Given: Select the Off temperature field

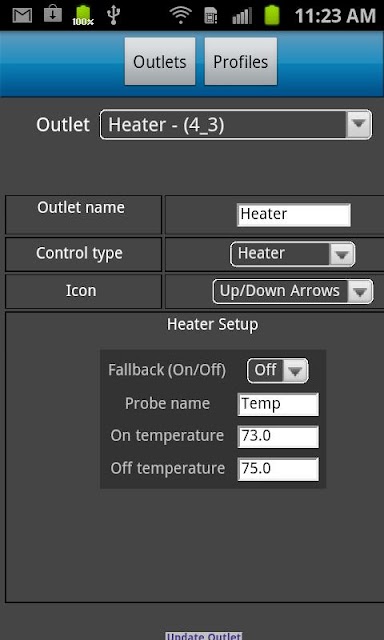Looking at the screenshot, I should click(x=278, y=469).
